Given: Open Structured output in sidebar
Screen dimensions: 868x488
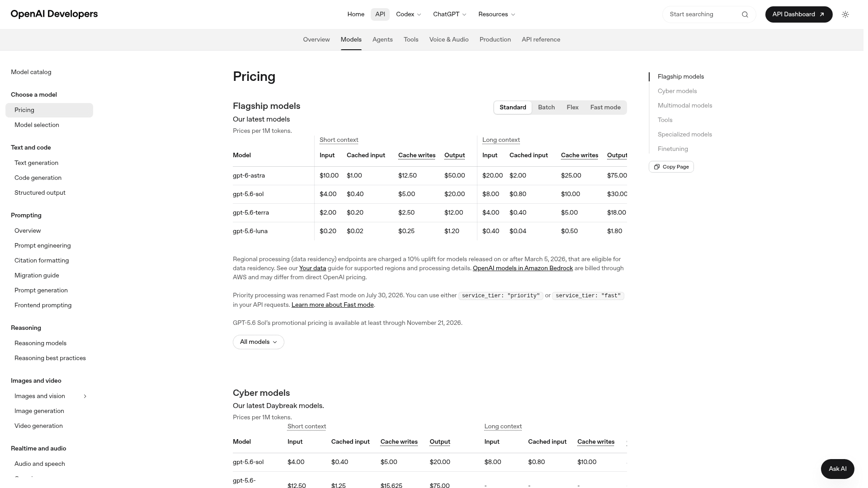Looking at the screenshot, I should click(x=40, y=193).
